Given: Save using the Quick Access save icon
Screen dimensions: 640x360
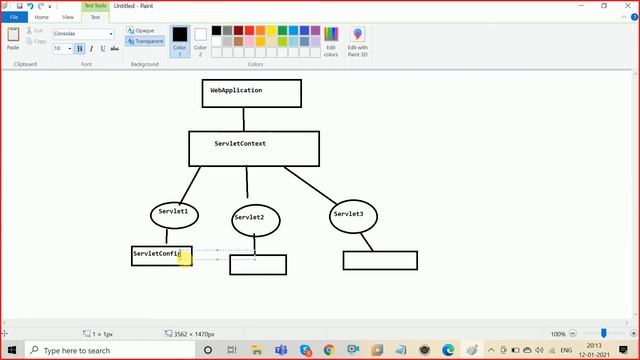Looking at the screenshot, I should 19,6.
